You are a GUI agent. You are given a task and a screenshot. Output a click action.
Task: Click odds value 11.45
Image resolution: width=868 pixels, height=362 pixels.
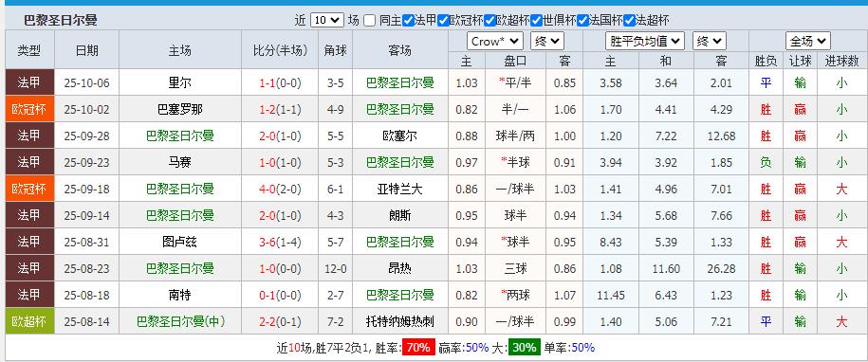[611, 295]
